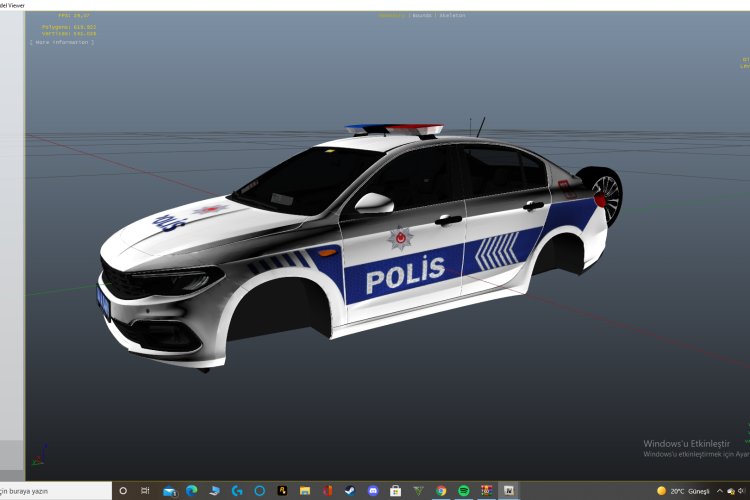Open Task View on the taskbar

[x=147, y=491]
